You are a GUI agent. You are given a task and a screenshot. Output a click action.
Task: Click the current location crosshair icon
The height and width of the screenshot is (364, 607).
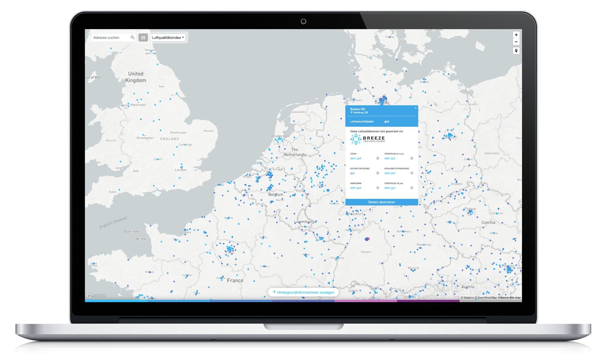(x=516, y=51)
